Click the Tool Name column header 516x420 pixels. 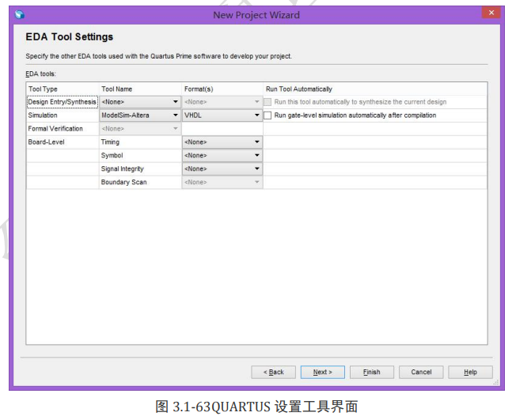140,89
